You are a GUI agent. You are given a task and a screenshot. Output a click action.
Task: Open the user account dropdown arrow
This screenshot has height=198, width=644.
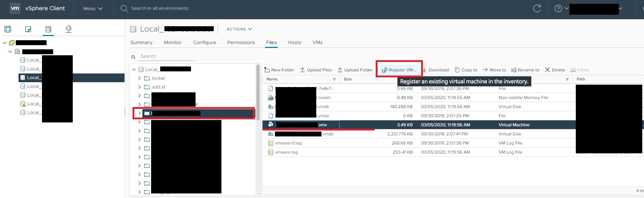coord(620,8)
